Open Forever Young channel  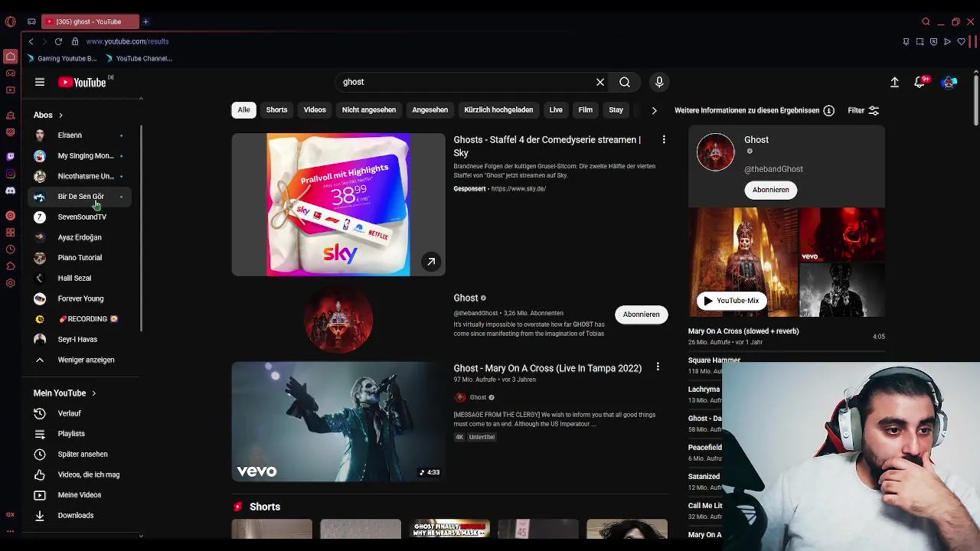tap(80, 298)
